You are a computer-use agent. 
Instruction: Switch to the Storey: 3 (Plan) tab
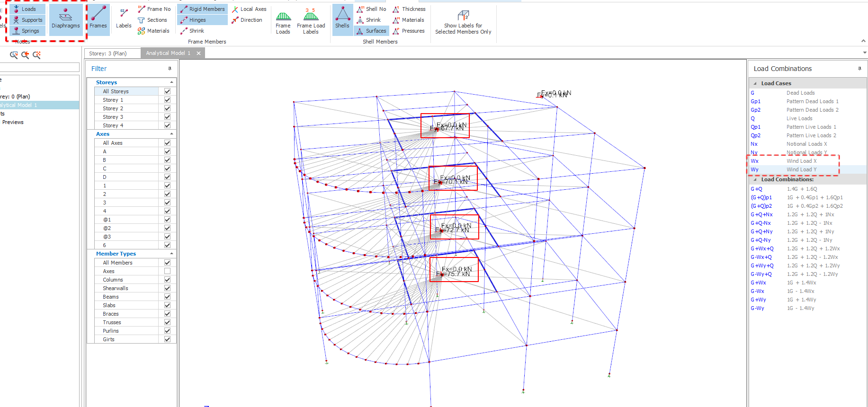click(x=108, y=53)
